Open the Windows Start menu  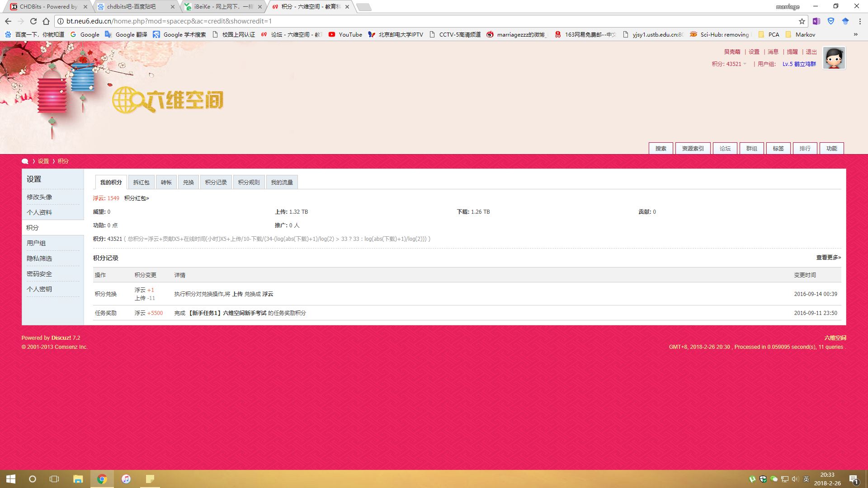11,479
